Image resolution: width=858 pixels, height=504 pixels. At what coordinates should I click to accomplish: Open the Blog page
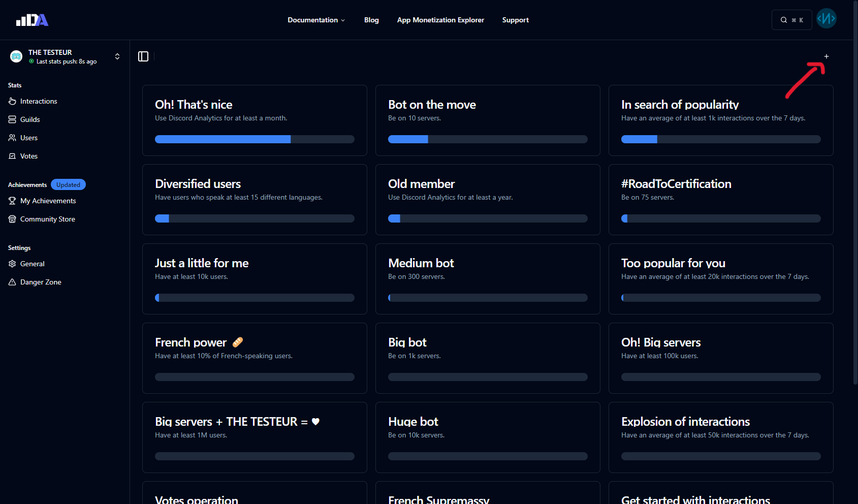(x=371, y=20)
